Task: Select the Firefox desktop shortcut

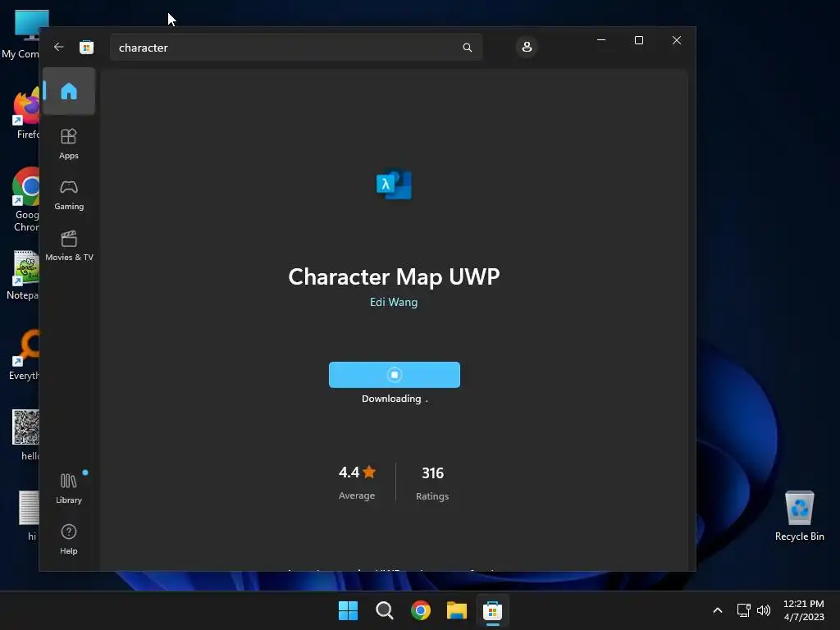Action: click(25, 114)
